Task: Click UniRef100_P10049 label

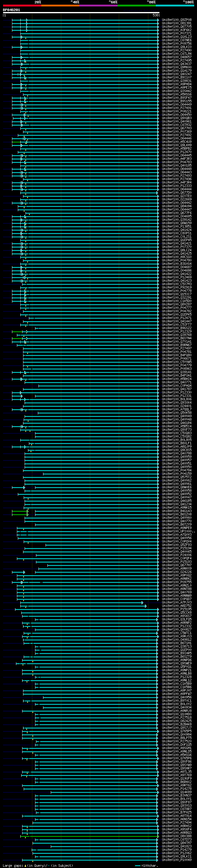Action: (x=176, y=860)
